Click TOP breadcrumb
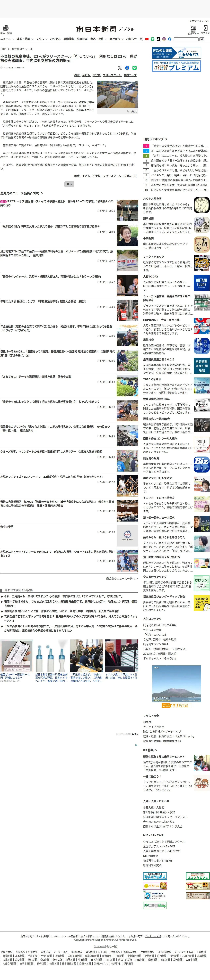The width and height of the screenshot is (210, 980). tap(3, 49)
